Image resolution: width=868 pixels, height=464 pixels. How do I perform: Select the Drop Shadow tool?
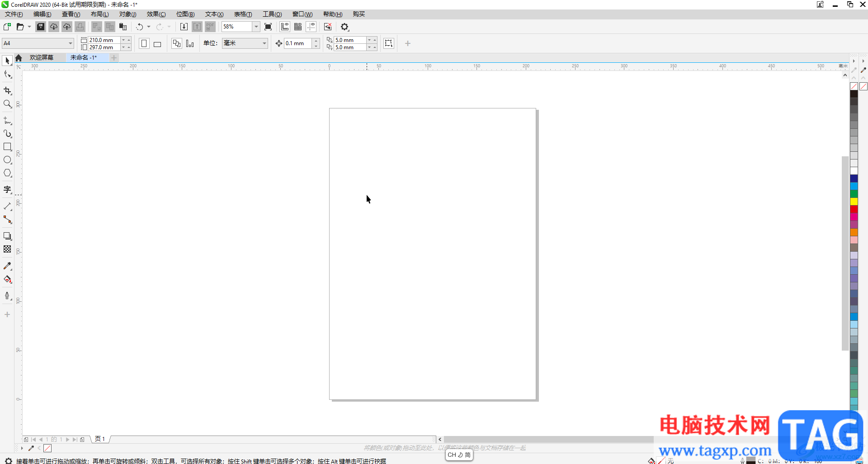[7, 236]
